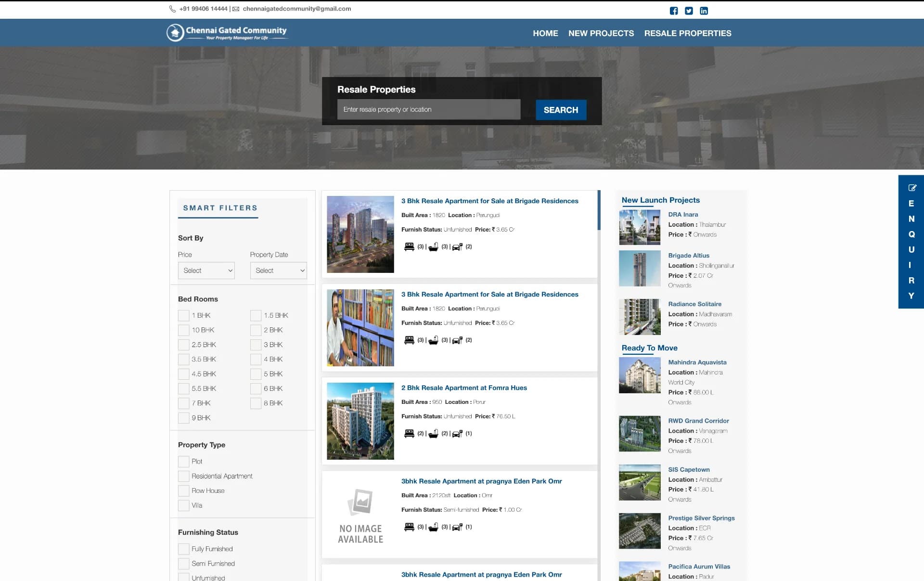
Task: Click the phone icon in top bar
Action: pyautogui.click(x=172, y=9)
